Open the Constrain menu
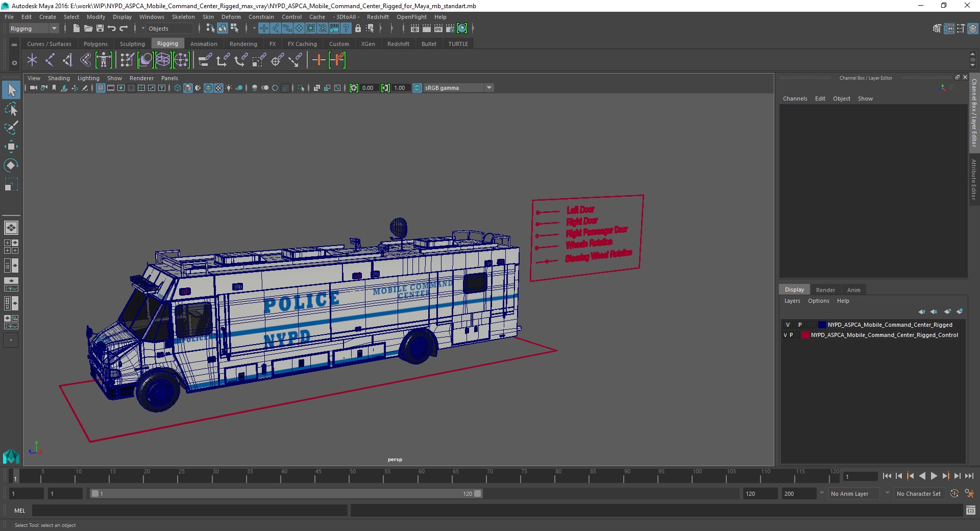This screenshot has height=531, width=980. (261, 17)
